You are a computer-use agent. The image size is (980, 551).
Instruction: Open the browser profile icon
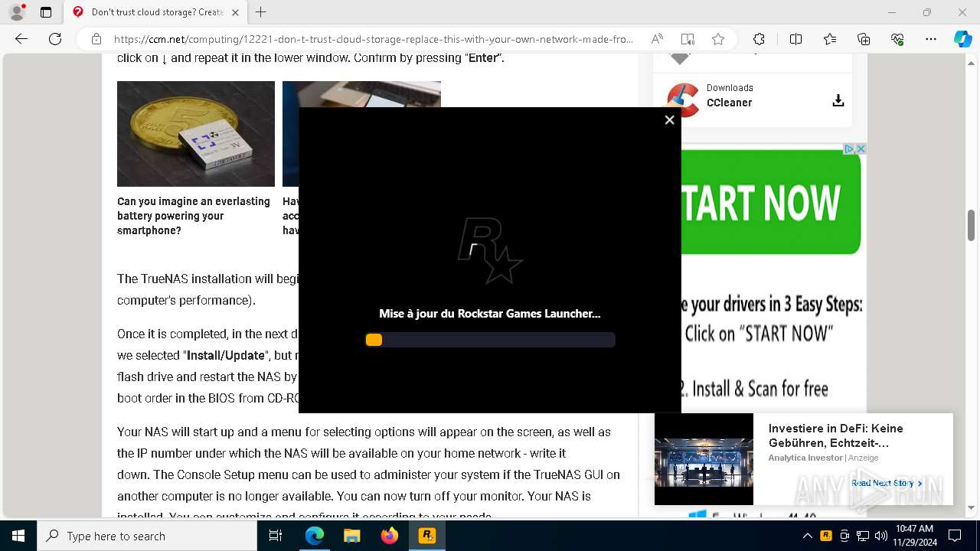pos(16,12)
